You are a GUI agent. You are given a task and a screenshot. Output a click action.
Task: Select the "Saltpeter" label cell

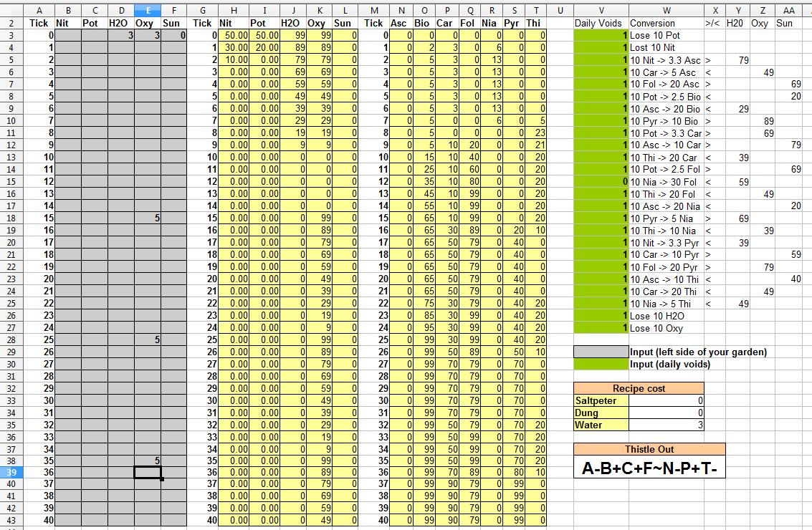point(601,400)
